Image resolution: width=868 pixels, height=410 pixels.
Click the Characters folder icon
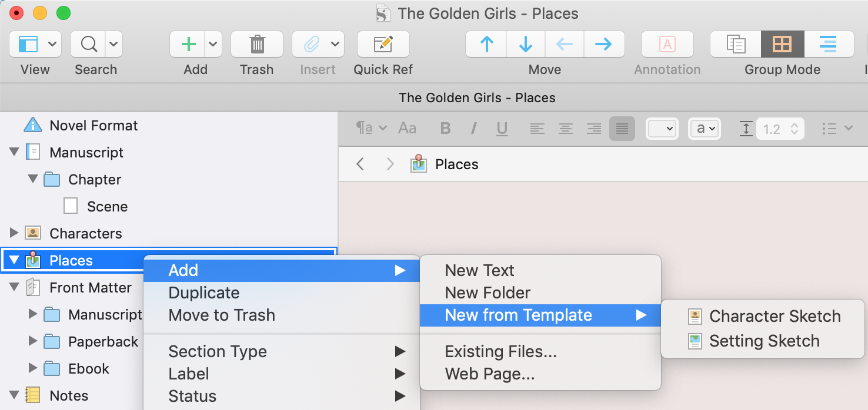pyautogui.click(x=33, y=233)
